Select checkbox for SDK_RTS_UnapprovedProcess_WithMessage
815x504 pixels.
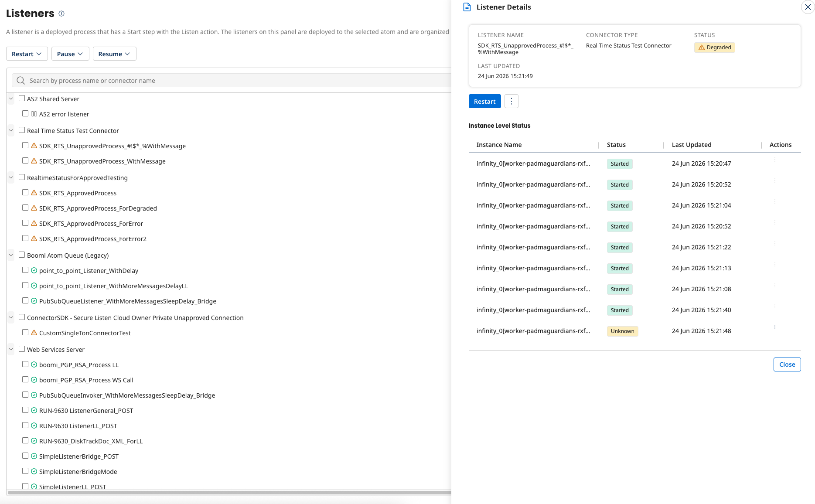click(25, 161)
